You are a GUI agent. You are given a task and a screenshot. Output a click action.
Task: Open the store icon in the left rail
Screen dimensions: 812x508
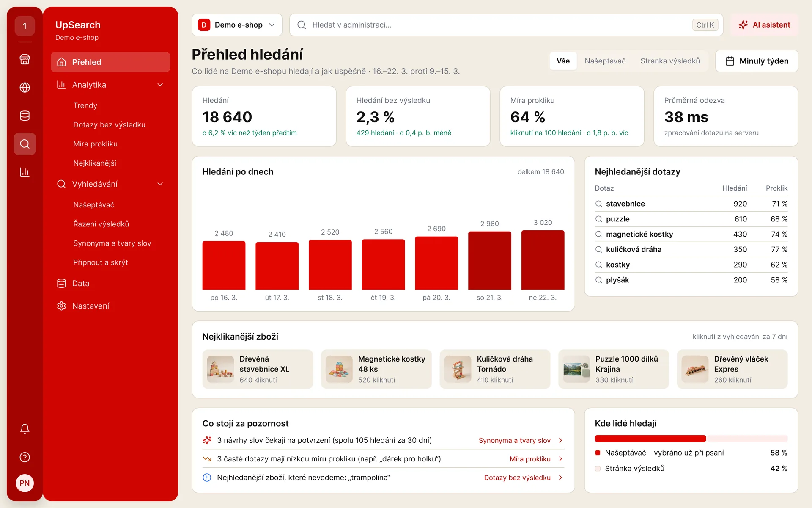point(25,59)
